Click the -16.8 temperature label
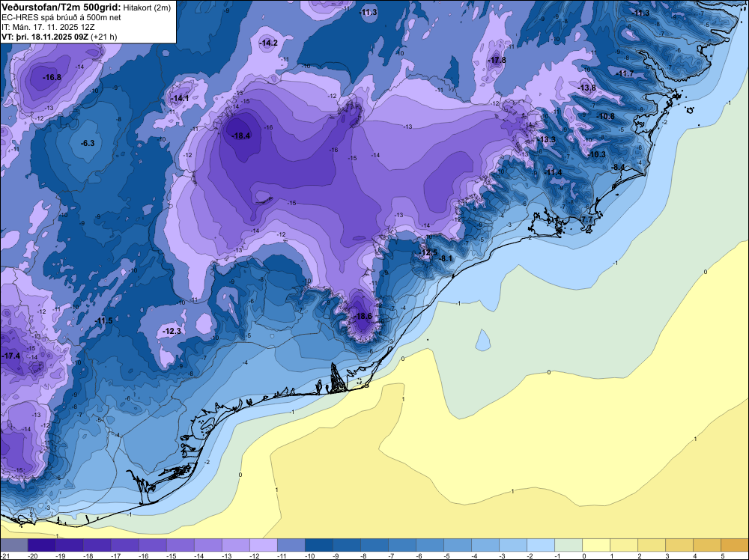749x560 pixels. (x=52, y=77)
